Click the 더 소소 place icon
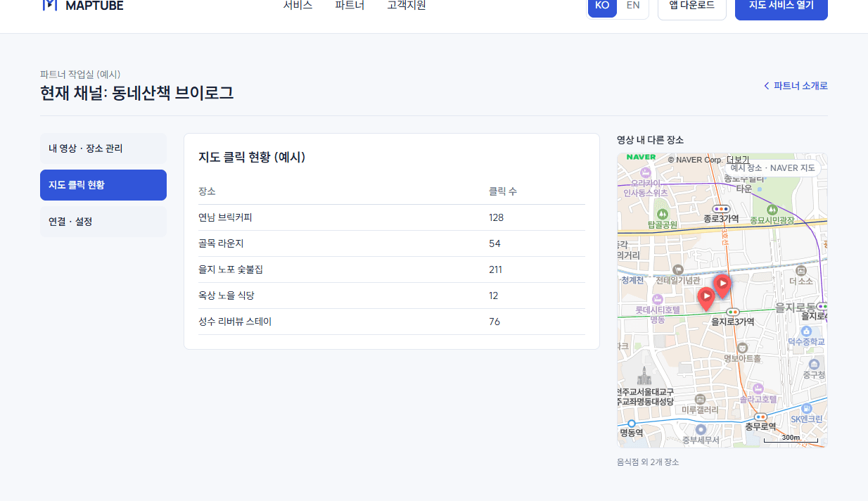 (801, 270)
